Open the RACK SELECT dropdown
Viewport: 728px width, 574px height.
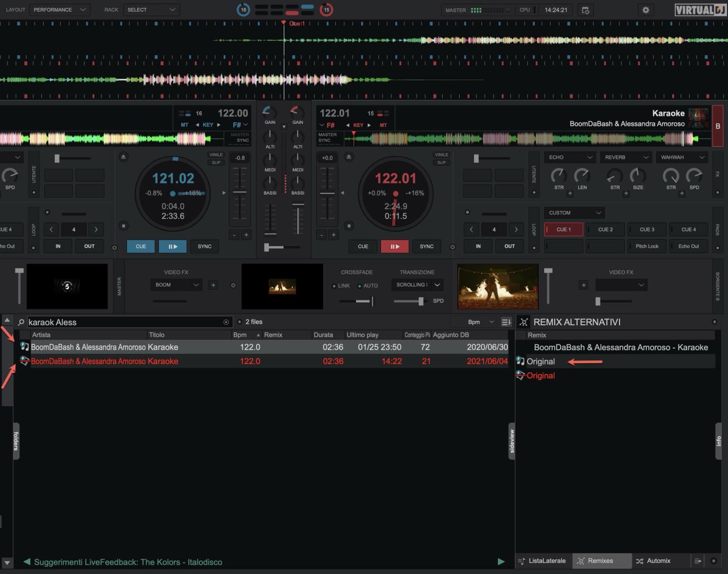tap(151, 10)
